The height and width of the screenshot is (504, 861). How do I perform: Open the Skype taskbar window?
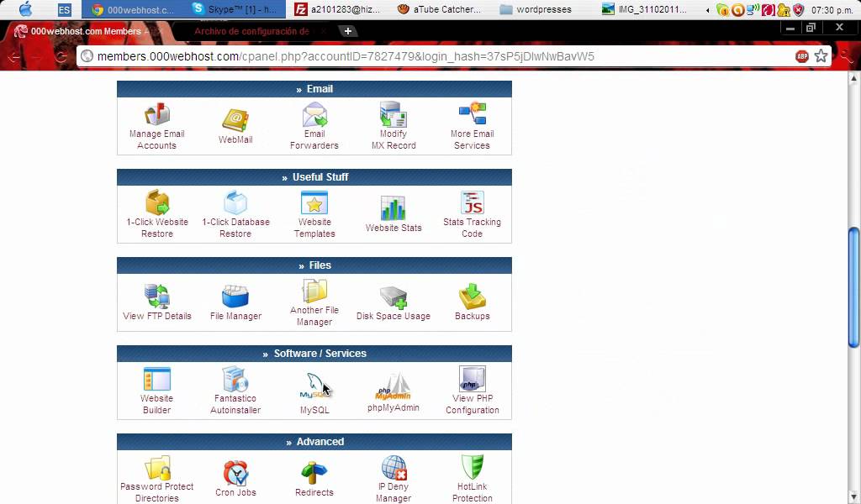(235, 9)
